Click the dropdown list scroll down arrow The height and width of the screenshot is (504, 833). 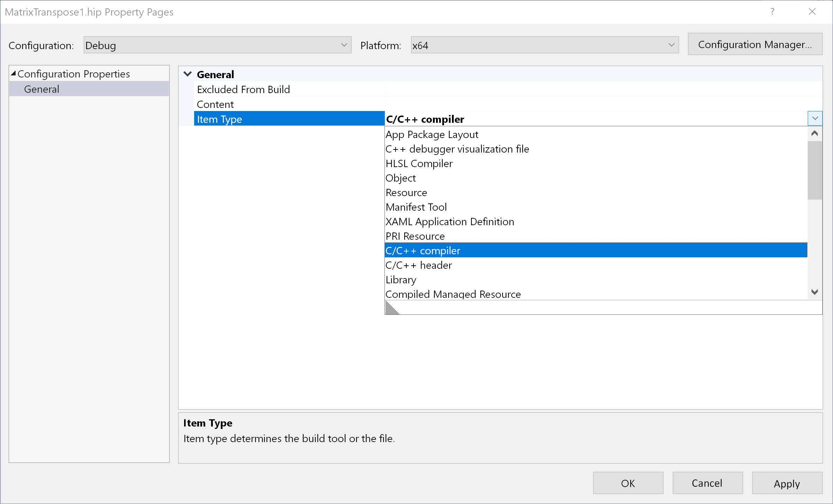click(x=815, y=292)
